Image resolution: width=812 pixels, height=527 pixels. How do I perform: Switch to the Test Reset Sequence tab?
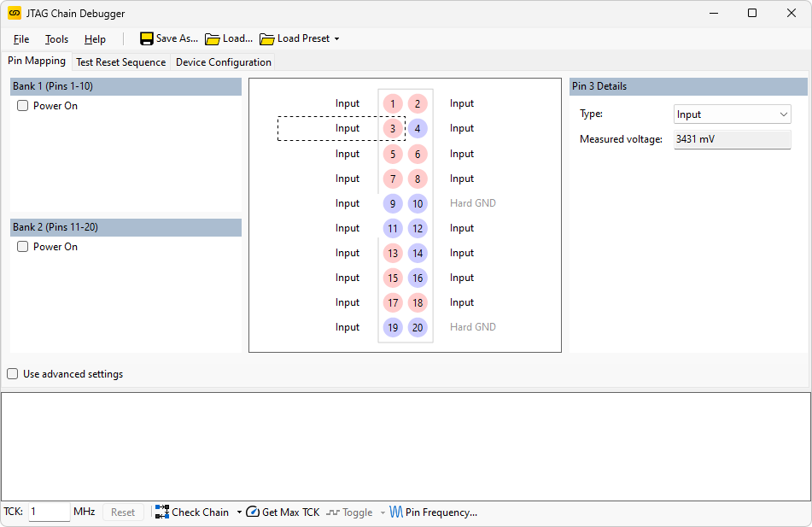[x=120, y=62]
